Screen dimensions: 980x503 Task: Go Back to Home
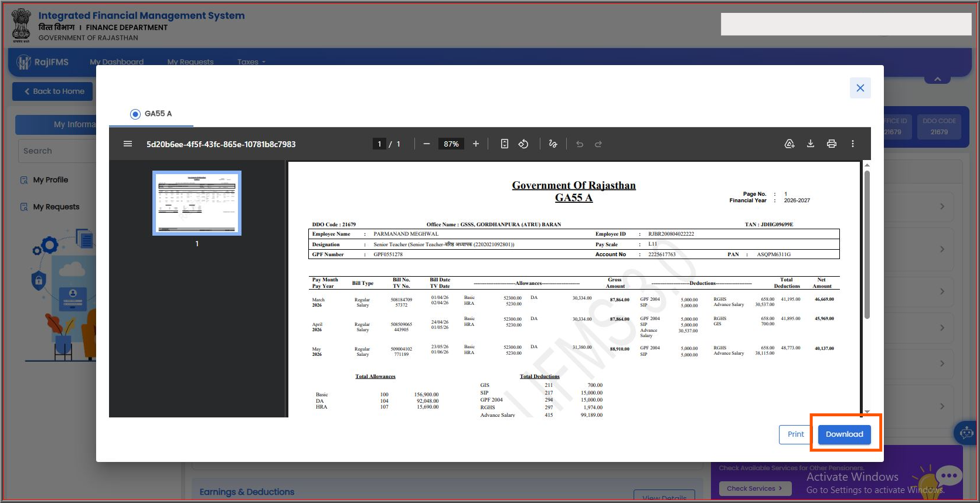53,91
